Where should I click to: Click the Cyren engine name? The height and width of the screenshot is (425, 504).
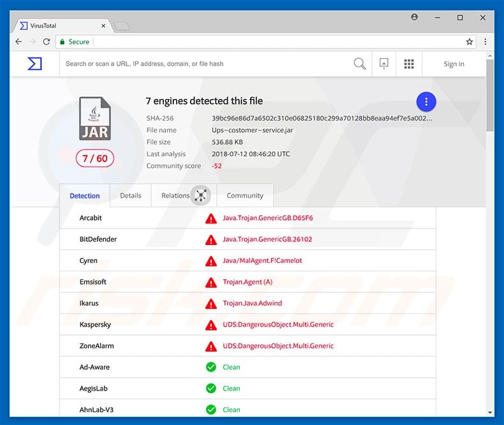[x=89, y=261]
